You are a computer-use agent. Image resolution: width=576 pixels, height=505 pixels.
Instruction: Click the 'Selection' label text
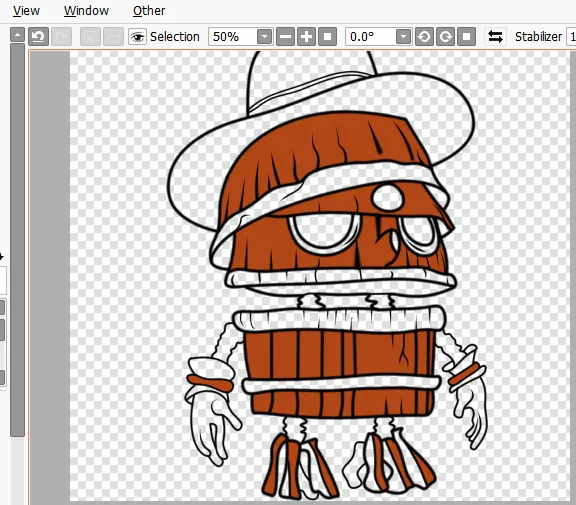(x=174, y=37)
